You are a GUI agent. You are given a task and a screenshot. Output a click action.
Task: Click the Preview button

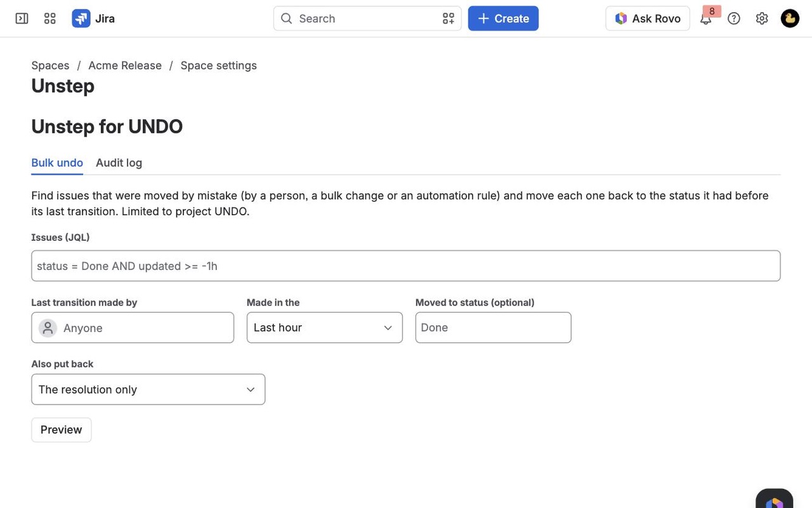(x=62, y=430)
